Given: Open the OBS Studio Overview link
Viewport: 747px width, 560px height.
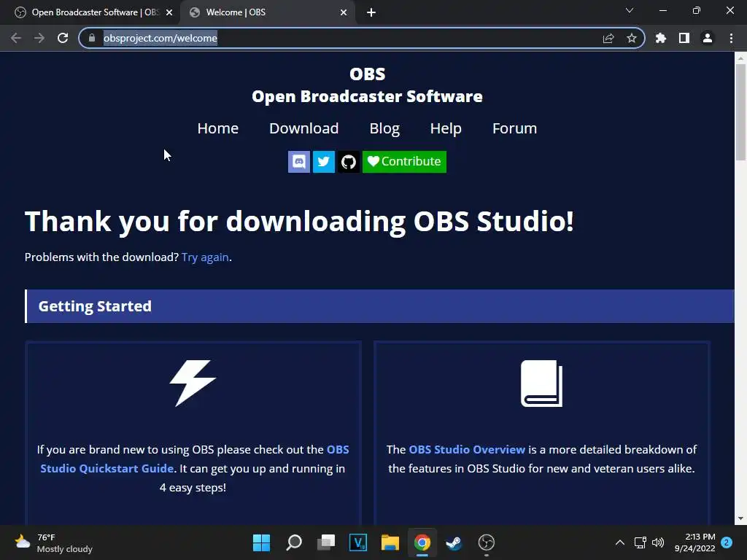Looking at the screenshot, I should point(467,449).
